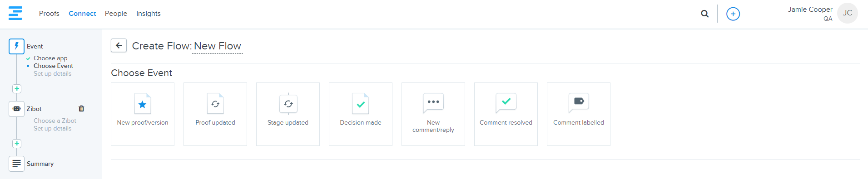This screenshot has width=868, height=179.
Task: Choose New comment/reply event
Action: [x=433, y=114]
